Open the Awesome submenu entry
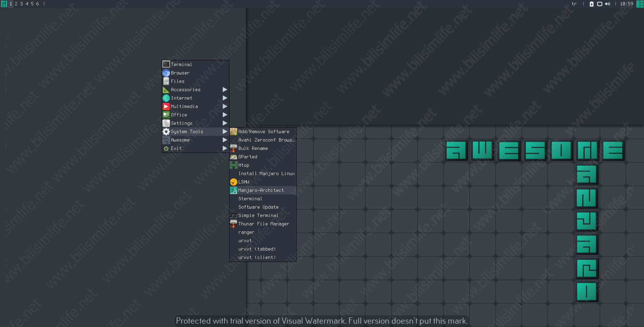Screen dimensions: 644x327 [x=196, y=140]
